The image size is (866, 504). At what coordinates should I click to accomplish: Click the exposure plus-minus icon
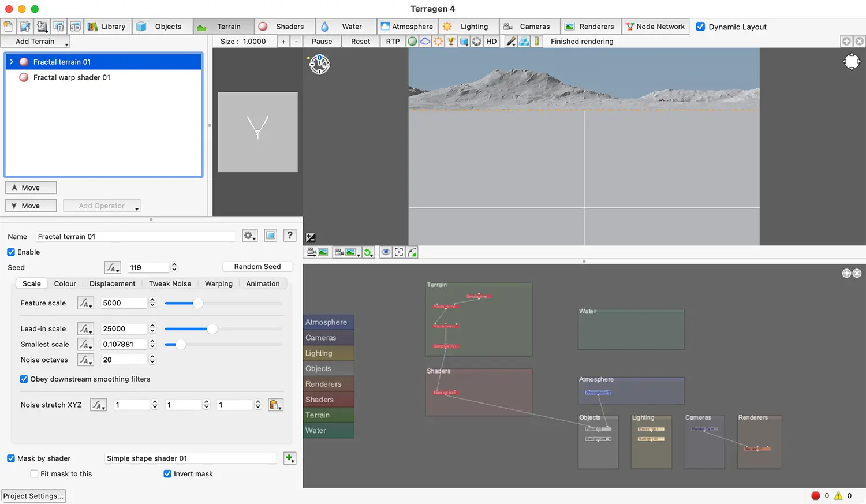tap(311, 237)
